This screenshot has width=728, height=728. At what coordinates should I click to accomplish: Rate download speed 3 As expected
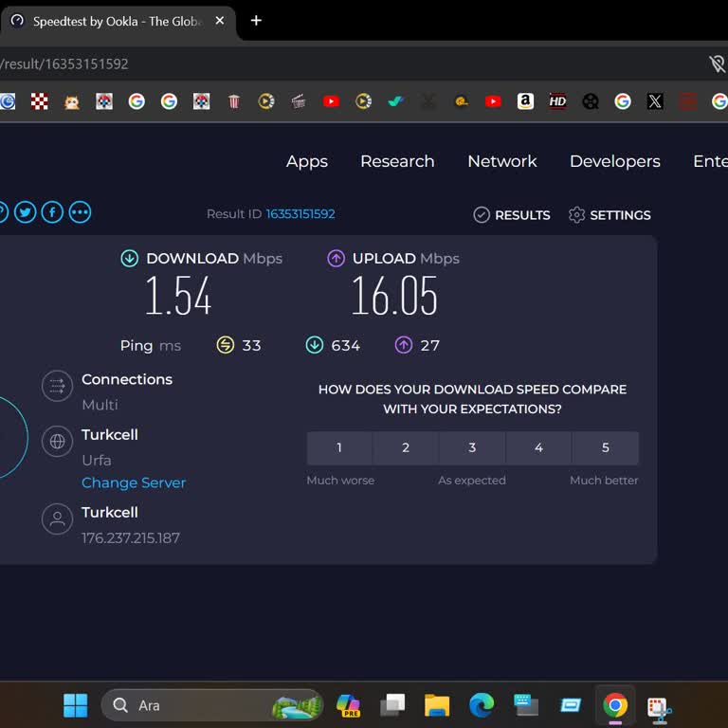click(x=472, y=447)
